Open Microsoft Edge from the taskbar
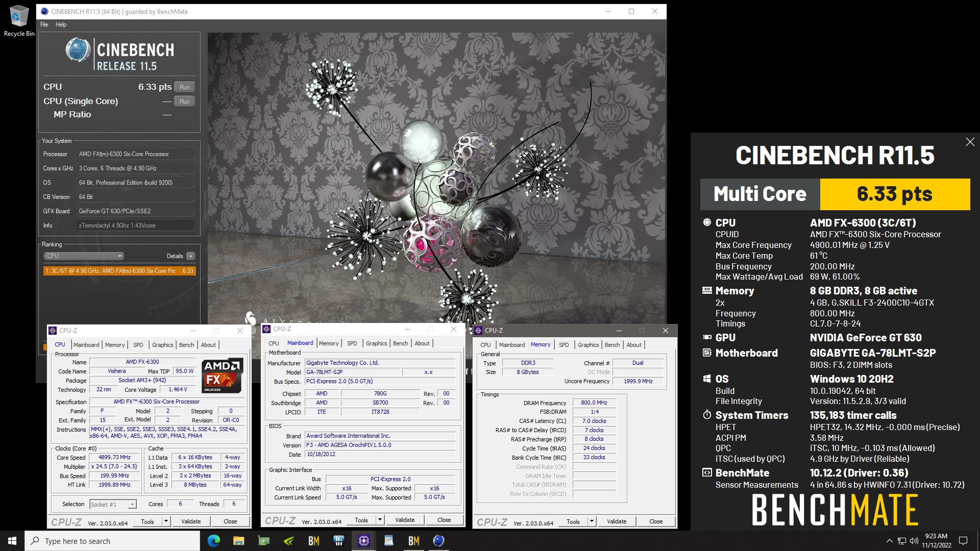The height and width of the screenshot is (551, 980). click(214, 541)
